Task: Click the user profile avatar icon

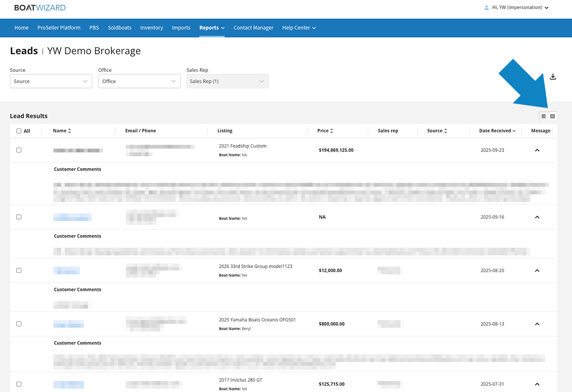Action: pos(486,8)
